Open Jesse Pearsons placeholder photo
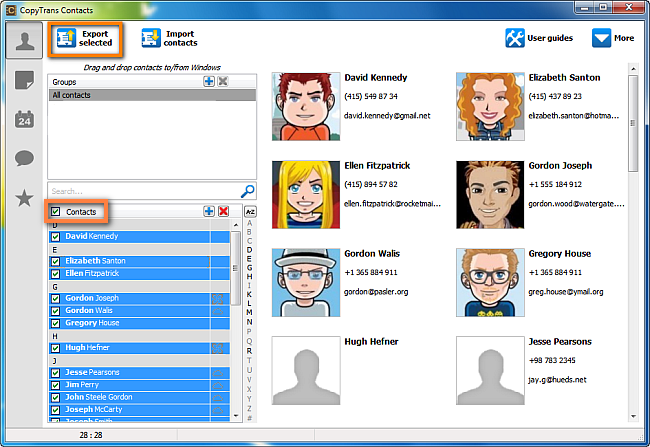The height and width of the screenshot is (447, 650). click(x=490, y=370)
